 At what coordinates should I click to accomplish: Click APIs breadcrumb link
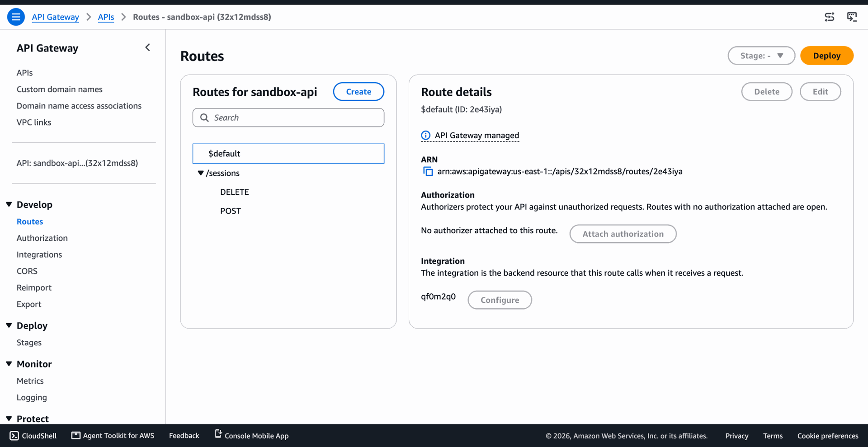click(x=106, y=17)
